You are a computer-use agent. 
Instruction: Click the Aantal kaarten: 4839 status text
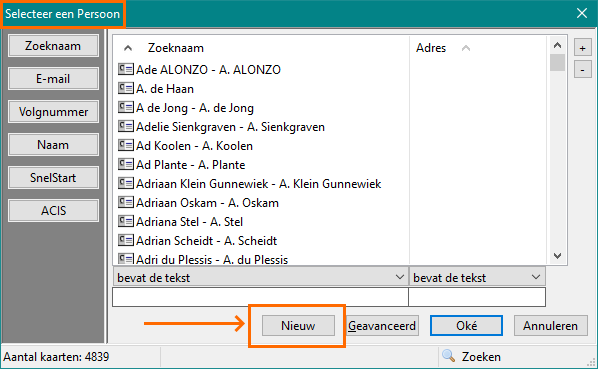(56, 357)
